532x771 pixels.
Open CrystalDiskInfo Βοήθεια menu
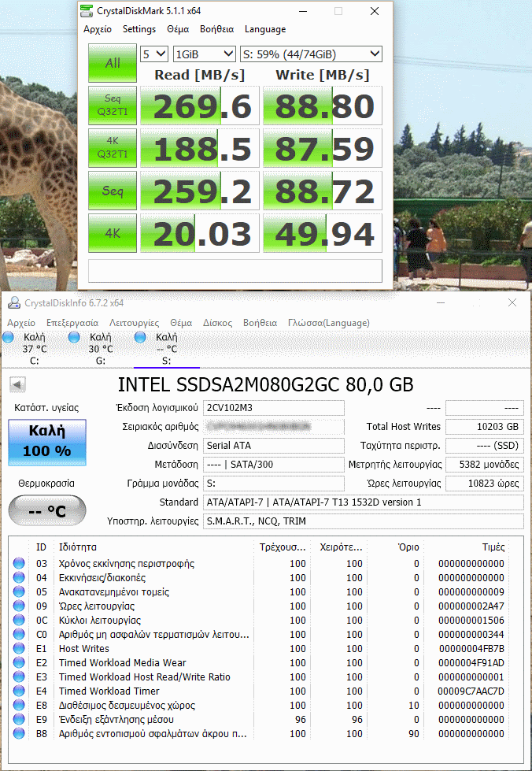(x=260, y=323)
